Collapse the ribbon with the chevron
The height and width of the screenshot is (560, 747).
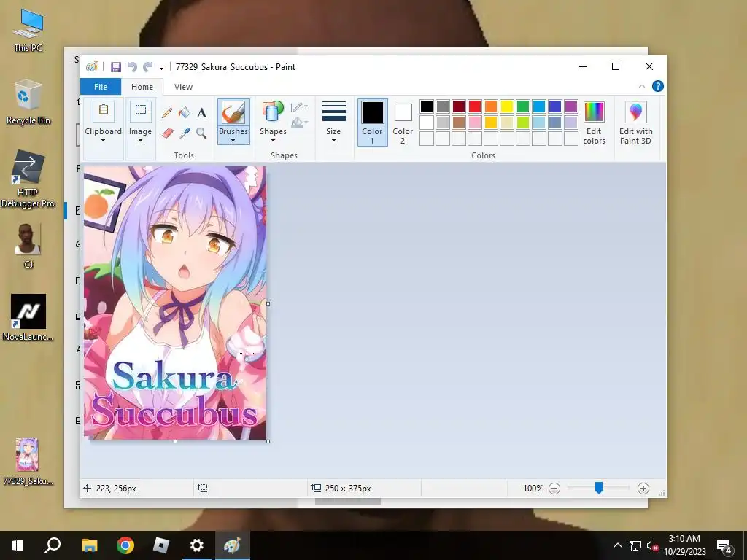tap(642, 86)
